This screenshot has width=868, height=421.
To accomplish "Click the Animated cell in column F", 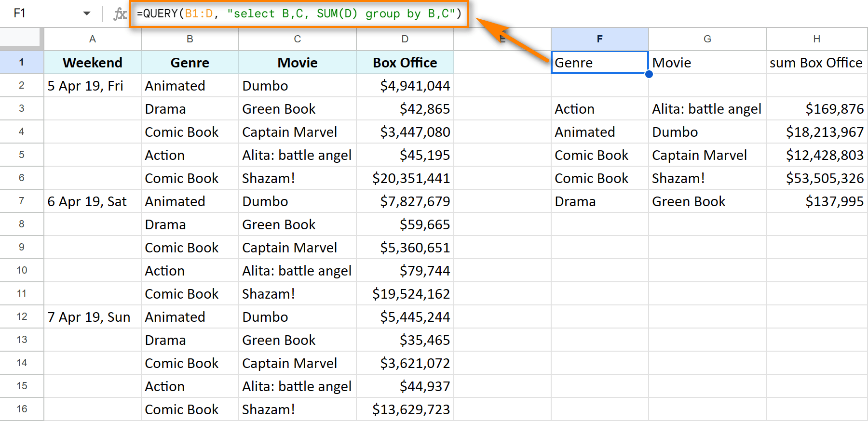I will tap(600, 132).
